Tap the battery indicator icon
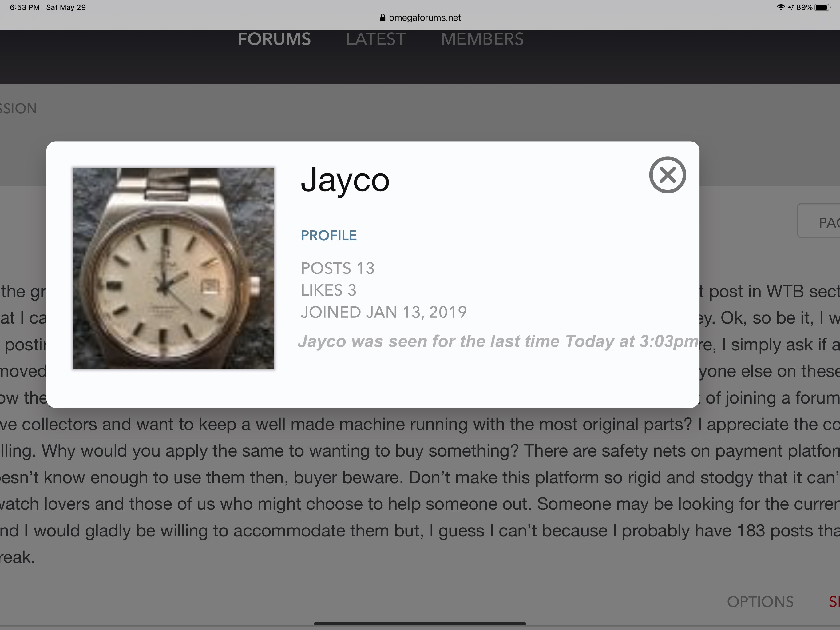This screenshot has width=840, height=630. [x=822, y=7]
